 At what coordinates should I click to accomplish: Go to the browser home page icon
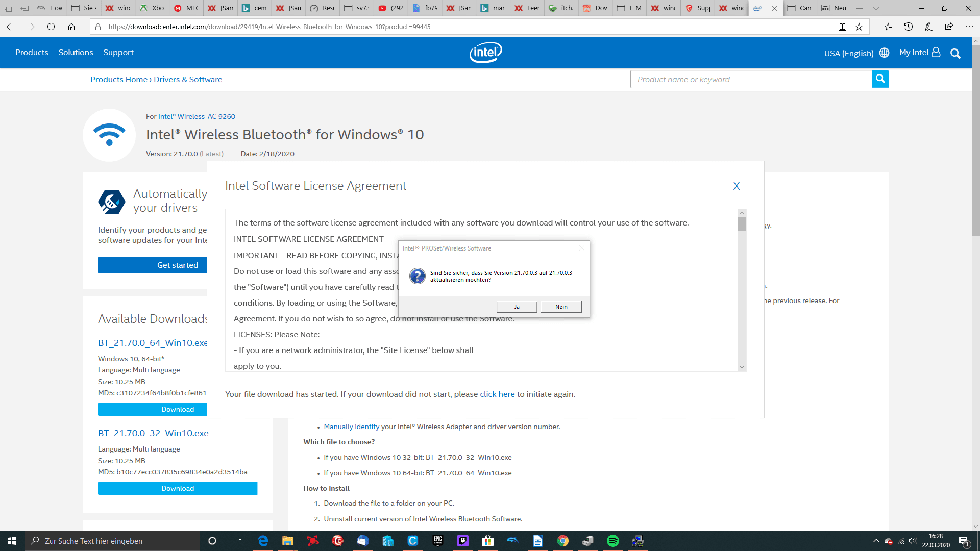coord(71,27)
